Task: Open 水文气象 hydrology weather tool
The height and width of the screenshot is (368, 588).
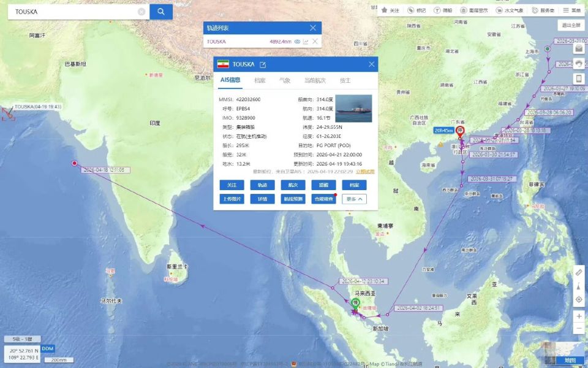Action: pos(510,10)
